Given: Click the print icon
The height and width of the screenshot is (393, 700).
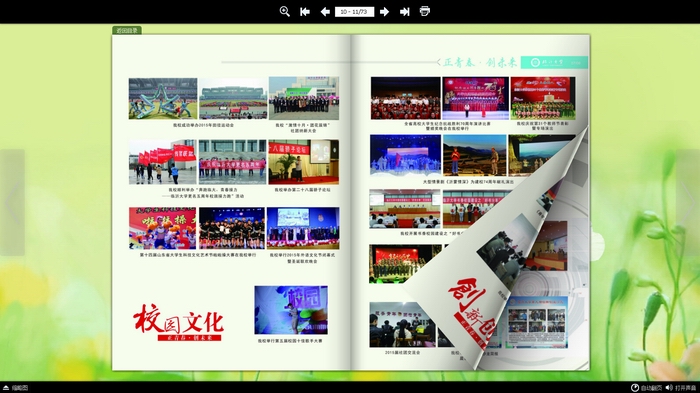Looking at the screenshot, I should 425,11.
